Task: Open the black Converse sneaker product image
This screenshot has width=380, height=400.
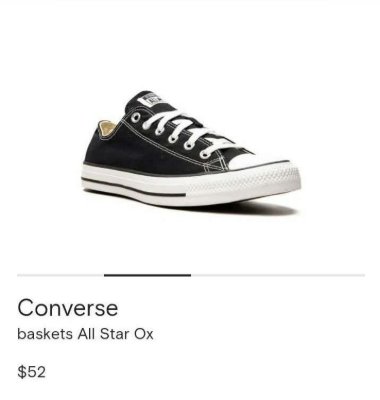Action: [x=191, y=153]
